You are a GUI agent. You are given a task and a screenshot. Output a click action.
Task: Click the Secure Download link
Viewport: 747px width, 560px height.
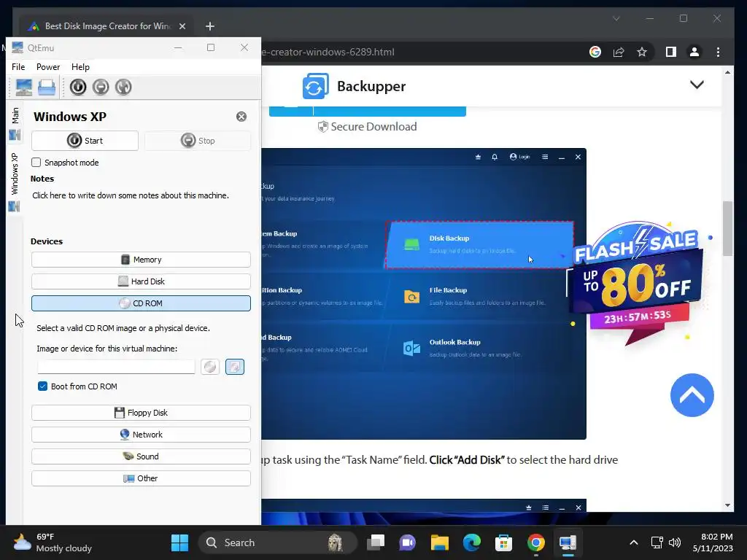[x=368, y=127]
